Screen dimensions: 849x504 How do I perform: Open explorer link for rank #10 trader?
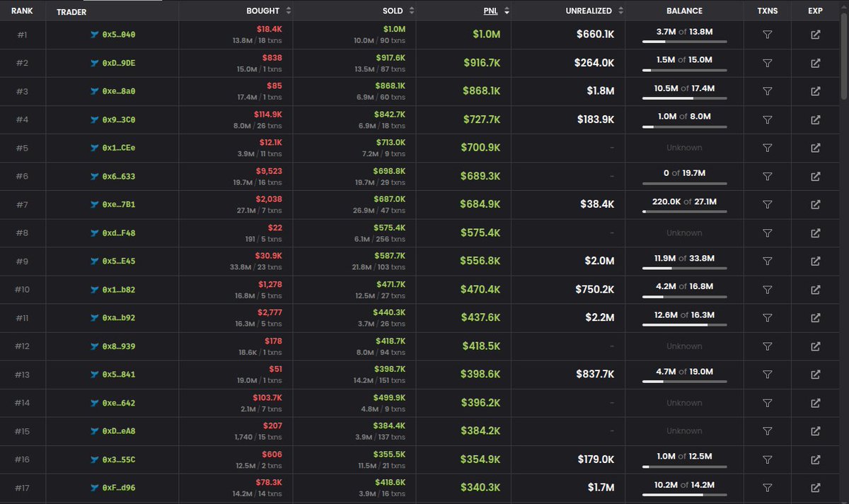pos(815,289)
